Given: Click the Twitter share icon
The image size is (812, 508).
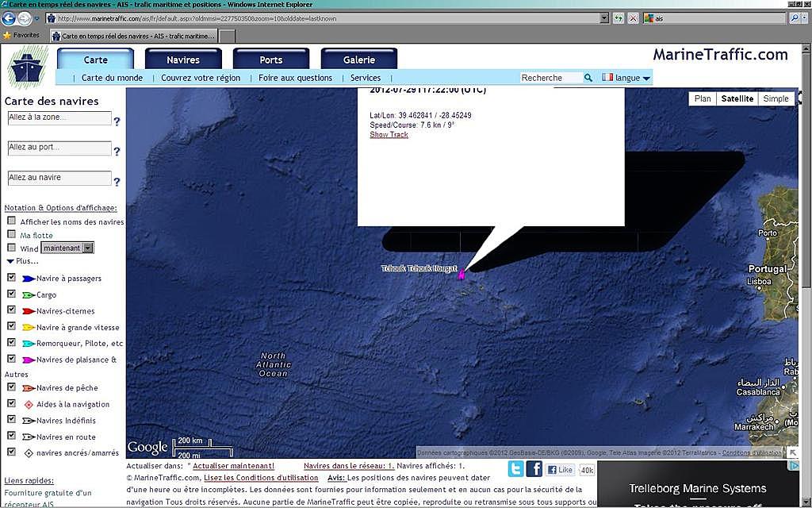Looking at the screenshot, I should tap(515, 468).
